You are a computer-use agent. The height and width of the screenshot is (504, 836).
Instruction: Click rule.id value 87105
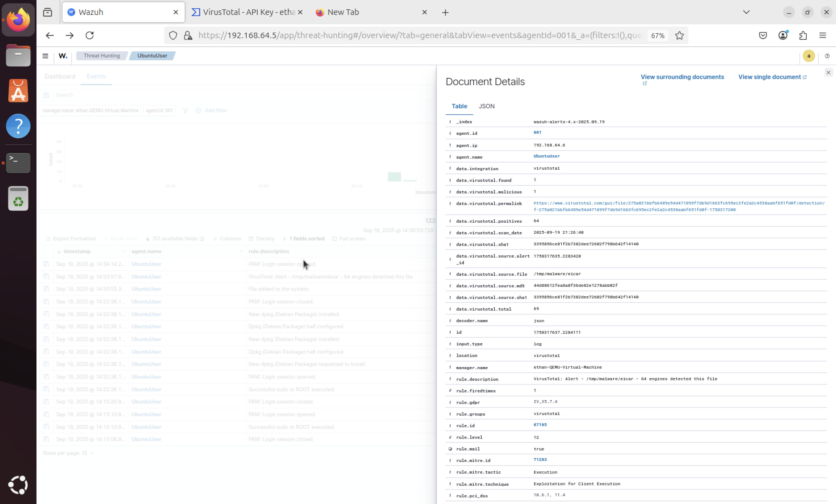click(x=540, y=425)
